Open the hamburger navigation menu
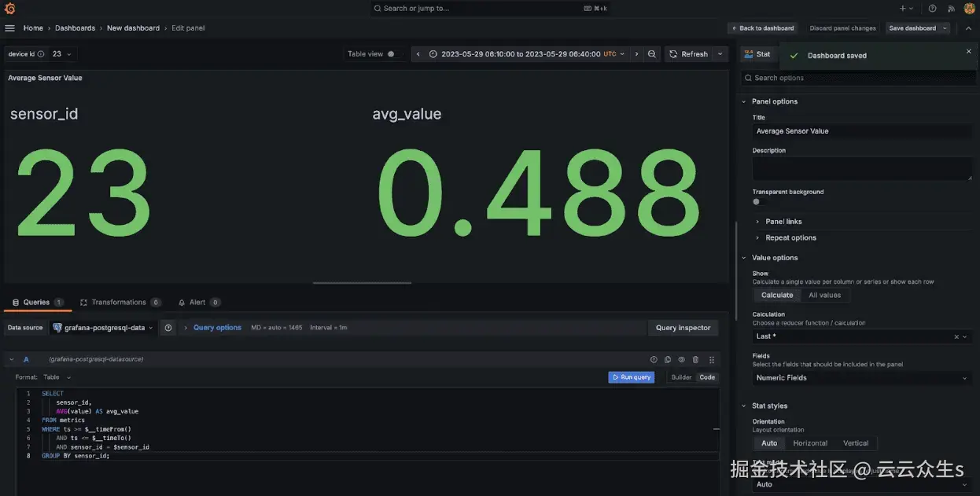 [10, 28]
